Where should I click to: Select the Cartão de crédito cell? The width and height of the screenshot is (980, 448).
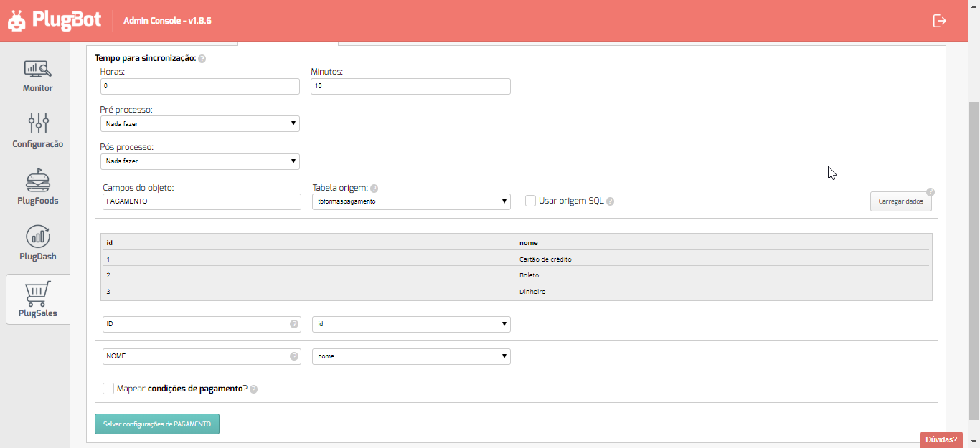coord(545,259)
